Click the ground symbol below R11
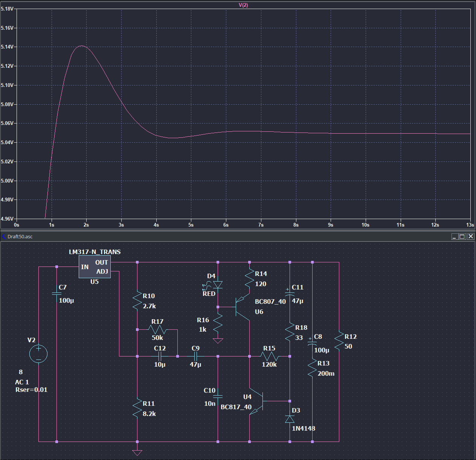 click(137, 452)
